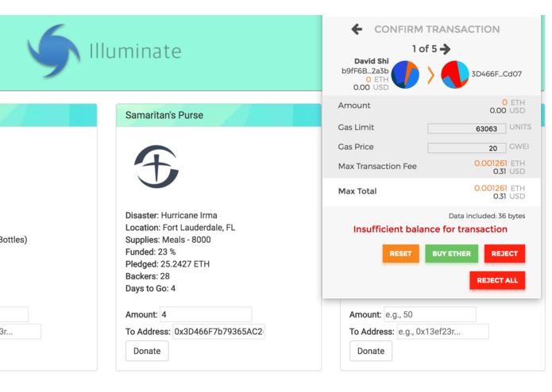The image size is (552, 392).
Task: Click the Samaritan's Purse cross logo
Action: click(156, 167)
